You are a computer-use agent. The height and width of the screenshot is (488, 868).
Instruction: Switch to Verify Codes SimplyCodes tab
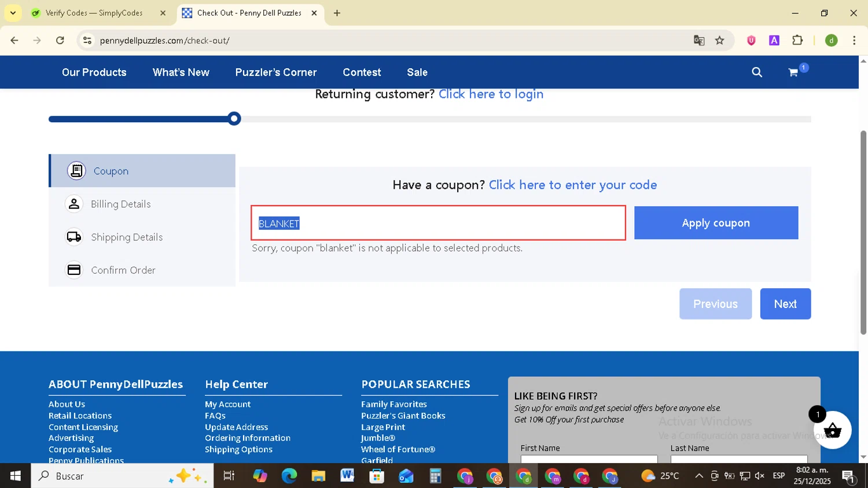(x=94, y=13)
